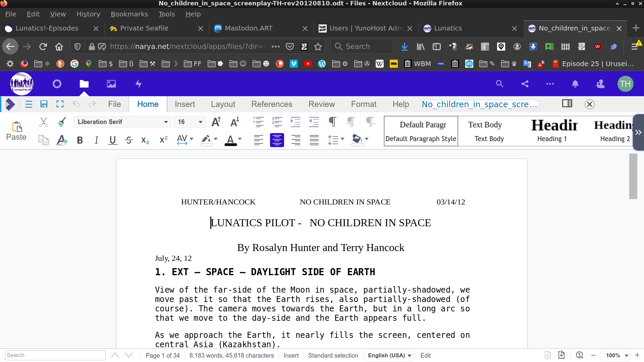Open font color dropdown arrow
Viewport: 644px width, 362px height.
(240, 139)
